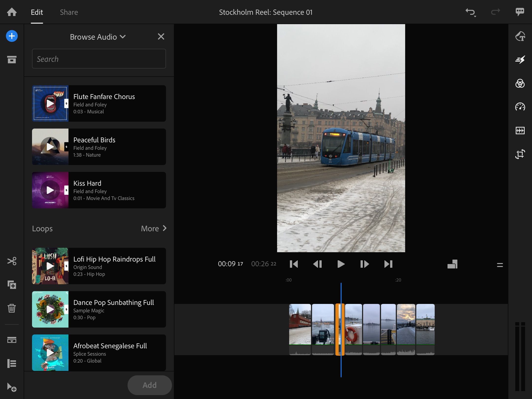
Task: Open the color adjustment circles icon
Action: click(520, 83)
